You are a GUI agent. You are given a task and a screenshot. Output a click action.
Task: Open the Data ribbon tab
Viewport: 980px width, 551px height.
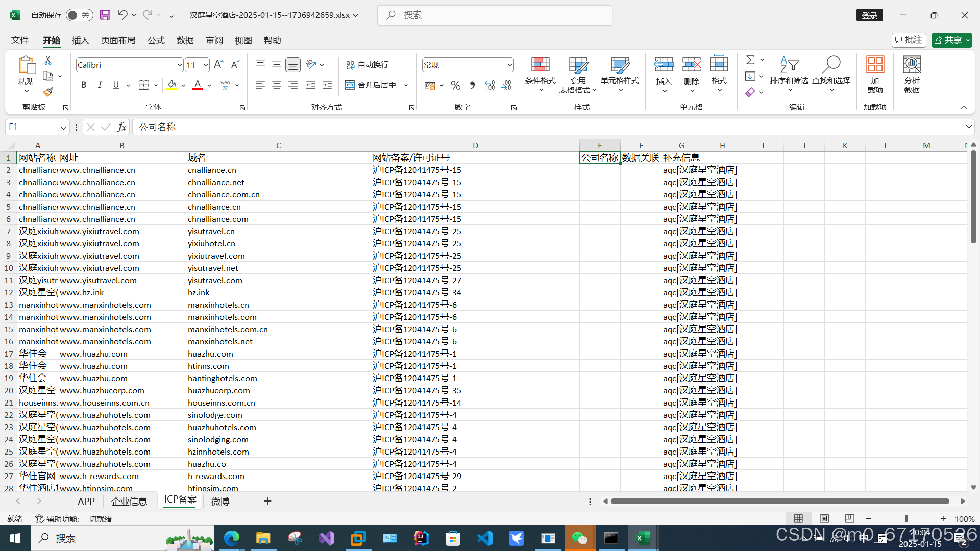coord(185,40)
